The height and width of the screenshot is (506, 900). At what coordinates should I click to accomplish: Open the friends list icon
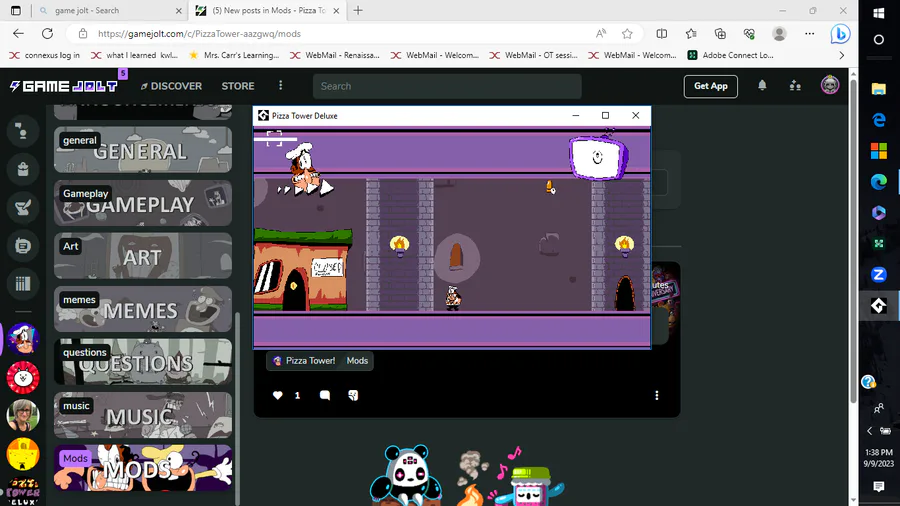coord(795,85)
